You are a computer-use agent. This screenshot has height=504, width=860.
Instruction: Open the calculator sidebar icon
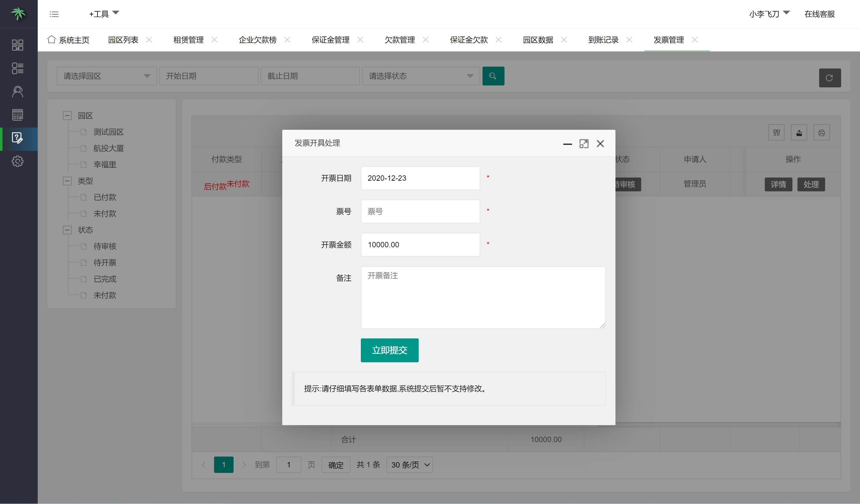[x=18, y=115]
